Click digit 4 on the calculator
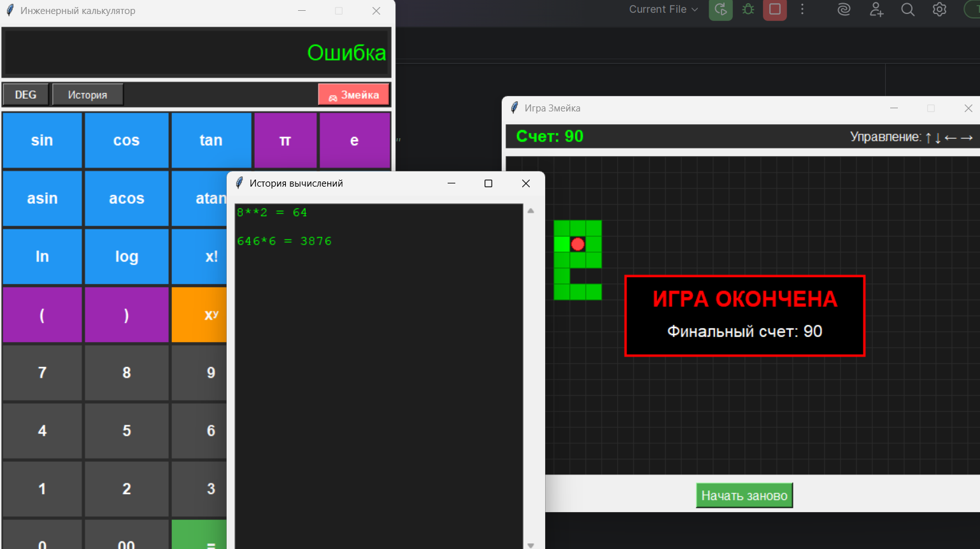The image size is (980, 549). click(42, 431)
